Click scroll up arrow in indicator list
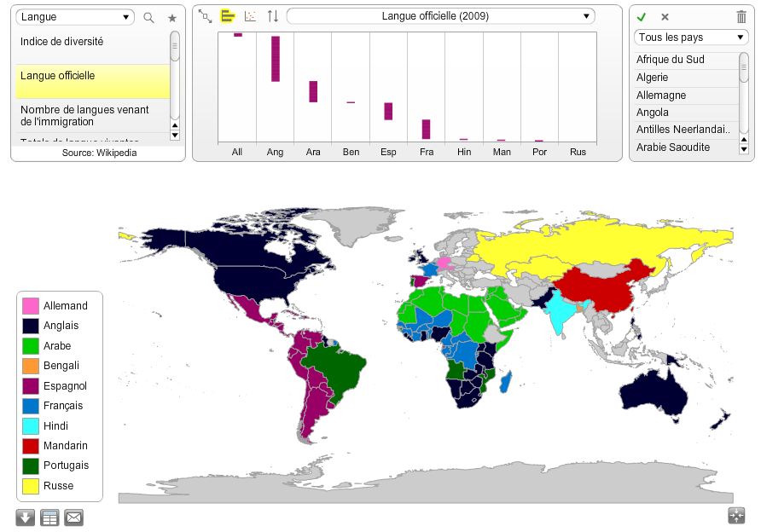Viewport: 761px width, 532px height. [x=175, y=125]
